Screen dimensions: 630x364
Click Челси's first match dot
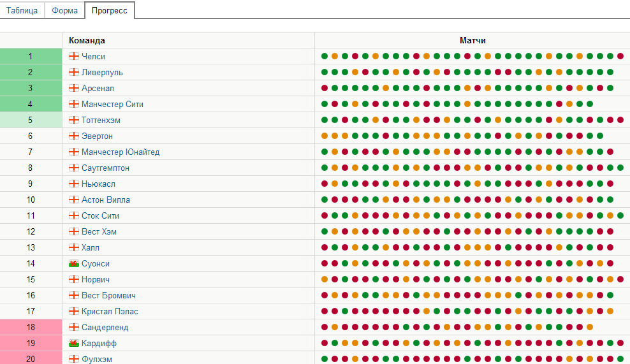(325, 56)
